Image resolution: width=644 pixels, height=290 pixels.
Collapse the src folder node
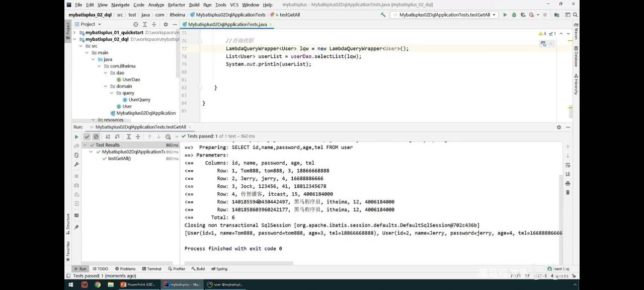(81, 46)
